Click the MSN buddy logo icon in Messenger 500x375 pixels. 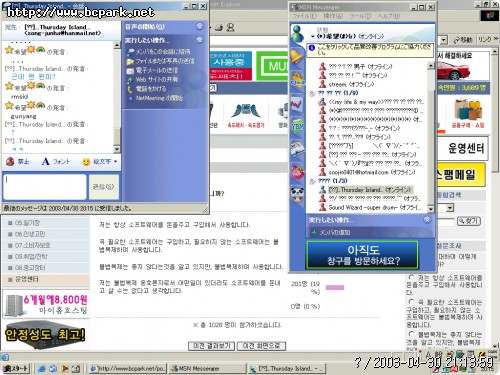(x=297, y=33)
